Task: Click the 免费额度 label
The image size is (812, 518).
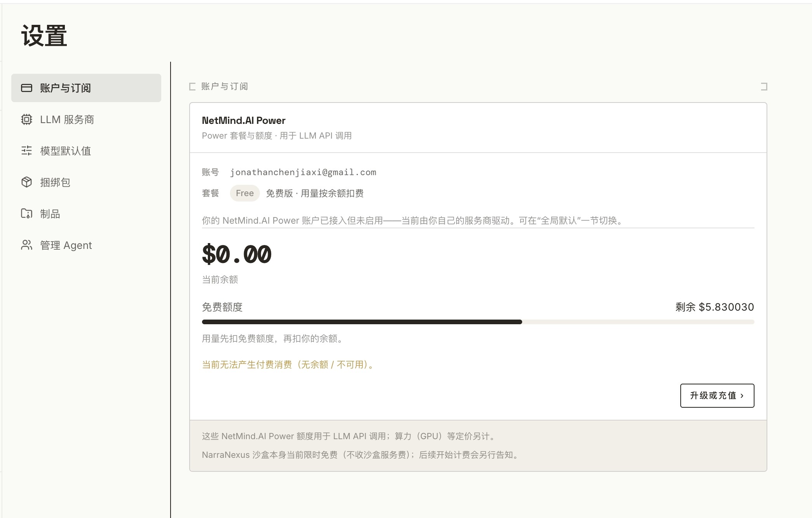Action: pos(222,307)
